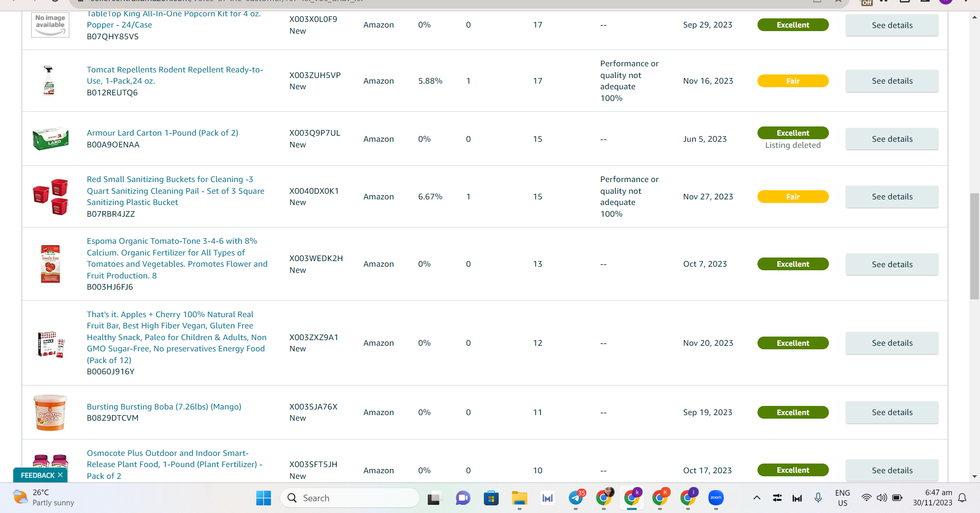Open the Windows Start menu
Screen dimensions: 980x513
(263, 498)
